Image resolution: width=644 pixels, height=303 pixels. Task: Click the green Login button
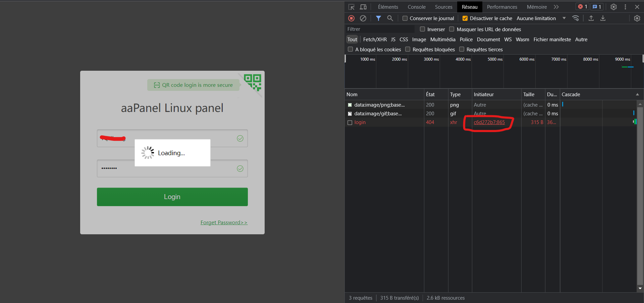(172, 197)
